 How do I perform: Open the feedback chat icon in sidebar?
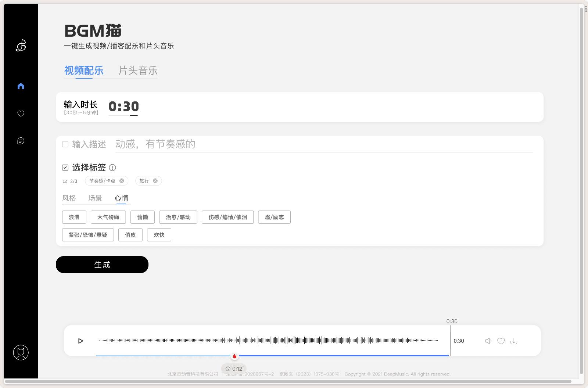pyautogui.click(x=21, y=141)
